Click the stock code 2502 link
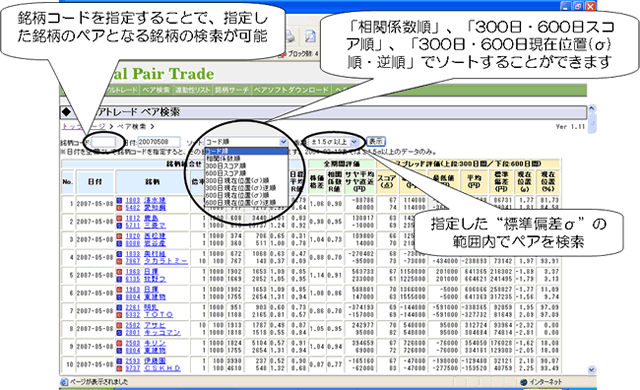Screen dimensions: 640x390 (x=133, y=325)
